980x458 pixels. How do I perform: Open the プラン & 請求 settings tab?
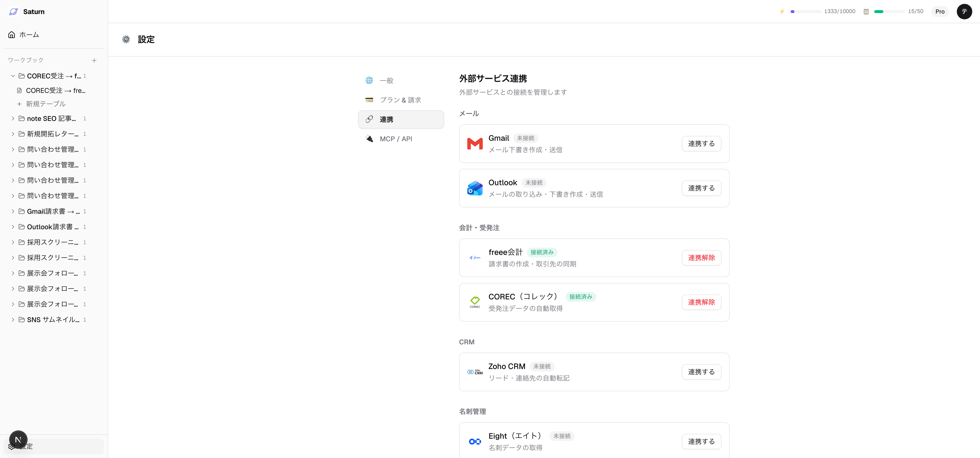point(400,100)
